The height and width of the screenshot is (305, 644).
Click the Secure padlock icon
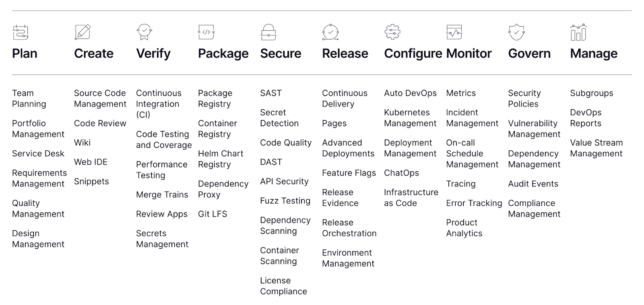pyautogui.click(x=268, y=32)
